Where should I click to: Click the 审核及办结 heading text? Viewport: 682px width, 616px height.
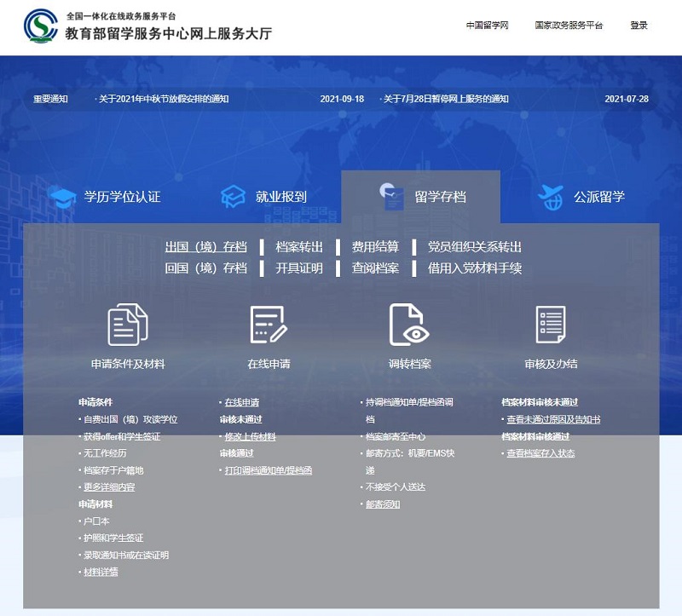coord(551,364)
